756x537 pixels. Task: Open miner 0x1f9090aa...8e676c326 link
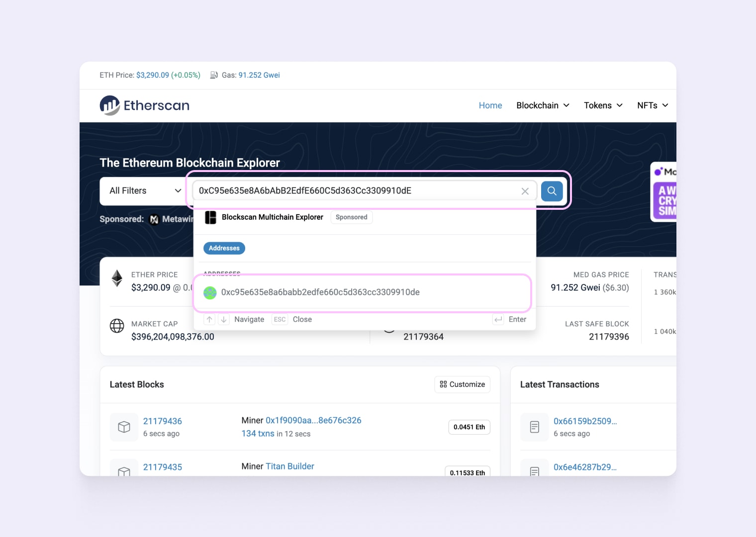pos(313,420)
